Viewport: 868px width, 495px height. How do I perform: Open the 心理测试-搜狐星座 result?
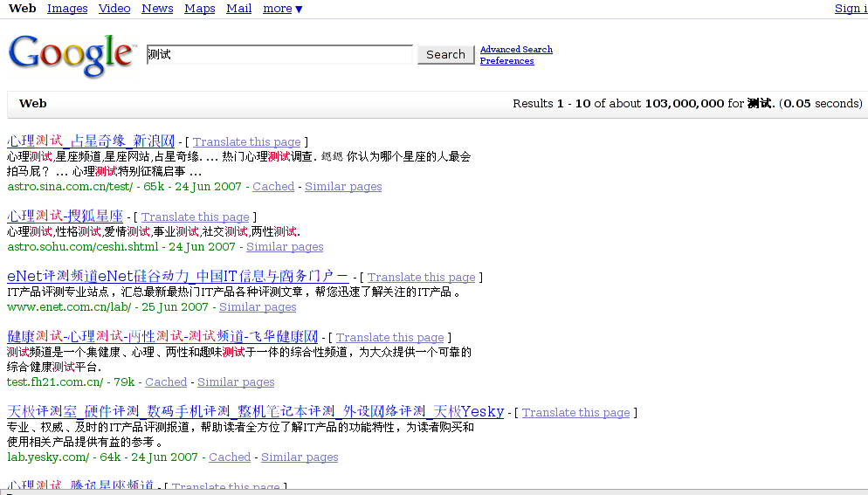coord(65,216)
